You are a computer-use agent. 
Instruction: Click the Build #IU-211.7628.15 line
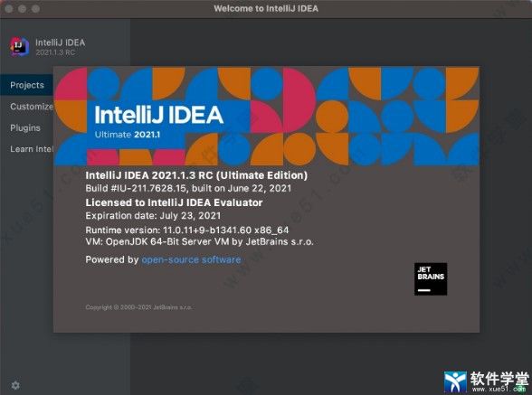point(188,188)
